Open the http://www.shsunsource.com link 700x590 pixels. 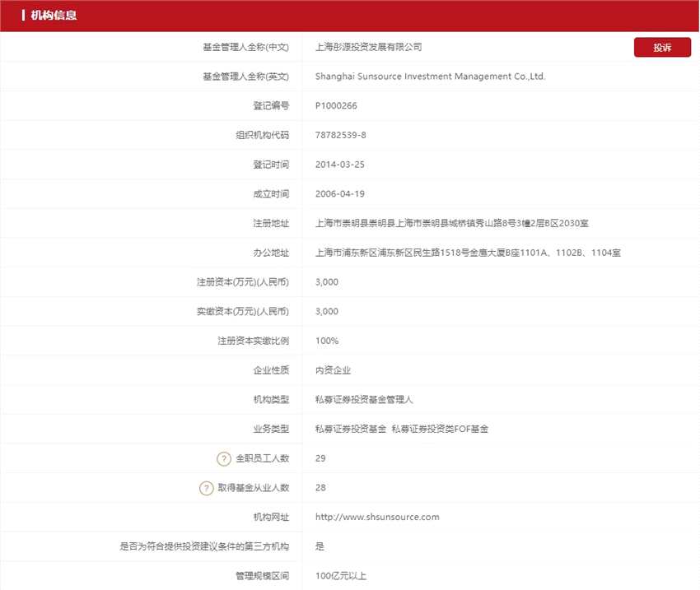377,517
